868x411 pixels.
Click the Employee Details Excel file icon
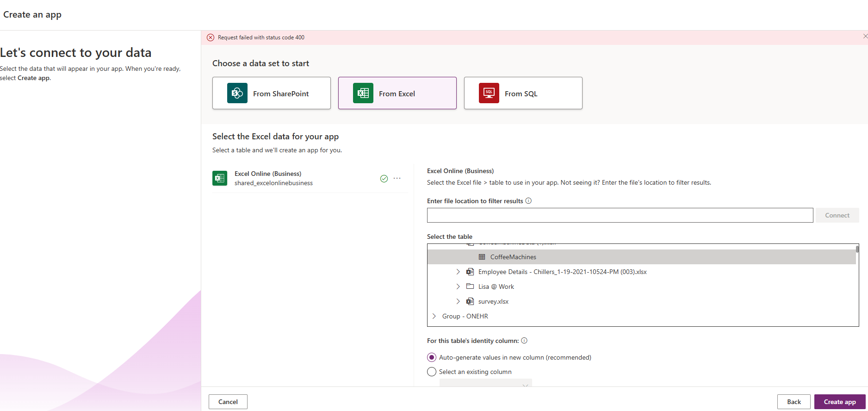coord(470,272)
